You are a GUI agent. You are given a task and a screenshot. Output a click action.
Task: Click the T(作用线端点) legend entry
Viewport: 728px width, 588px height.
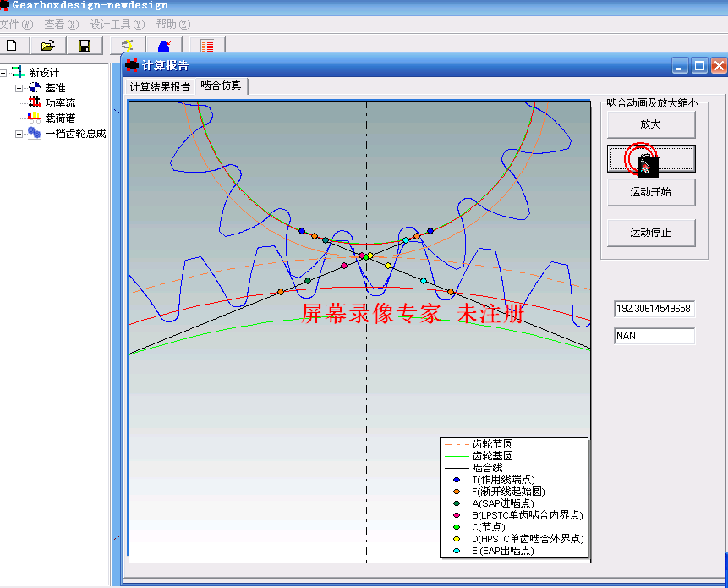[x=494, y=480]
